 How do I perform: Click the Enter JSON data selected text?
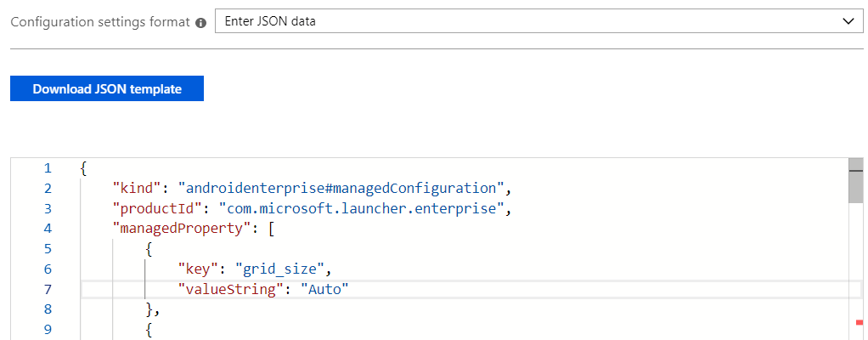(x=270, y=21)
